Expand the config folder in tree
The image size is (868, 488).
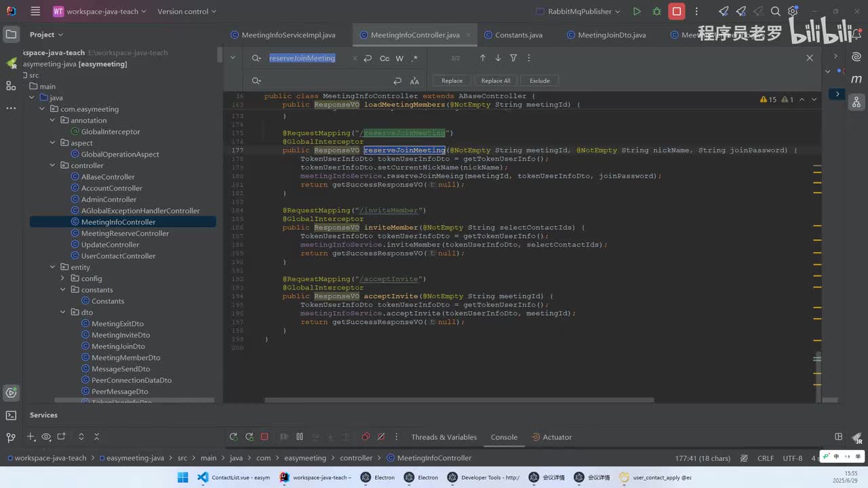(63, 279)
